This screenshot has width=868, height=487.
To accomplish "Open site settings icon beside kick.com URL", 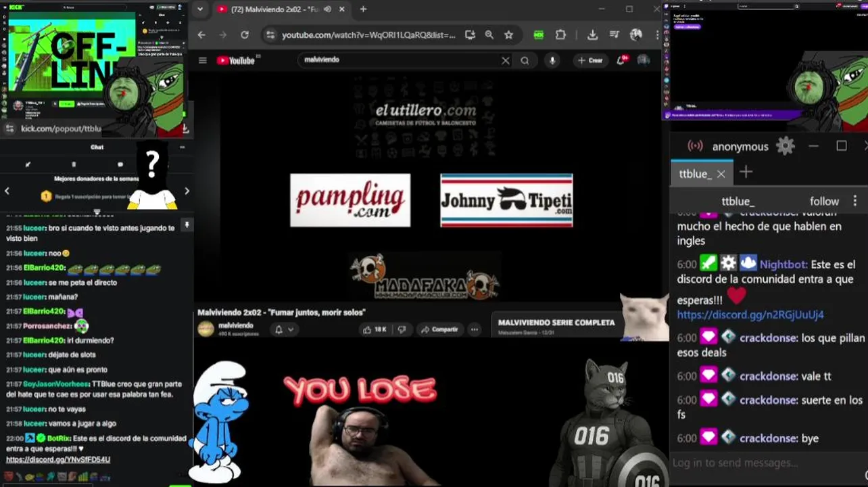I will pos(9,129).
